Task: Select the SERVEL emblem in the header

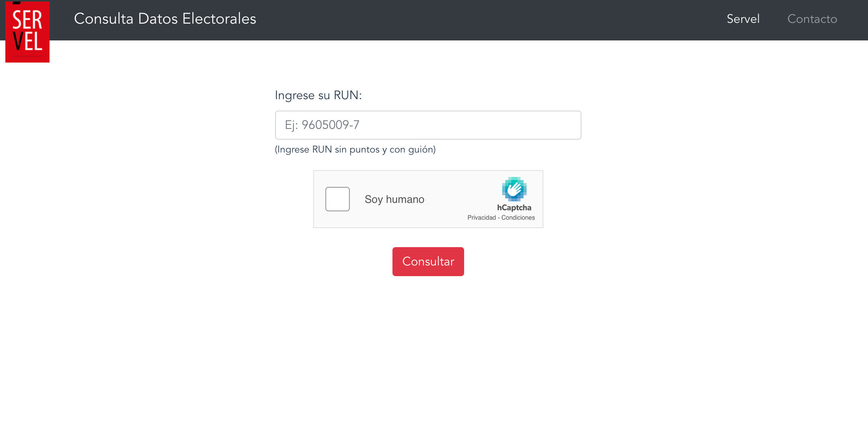Action: click(x=27, y=32)
